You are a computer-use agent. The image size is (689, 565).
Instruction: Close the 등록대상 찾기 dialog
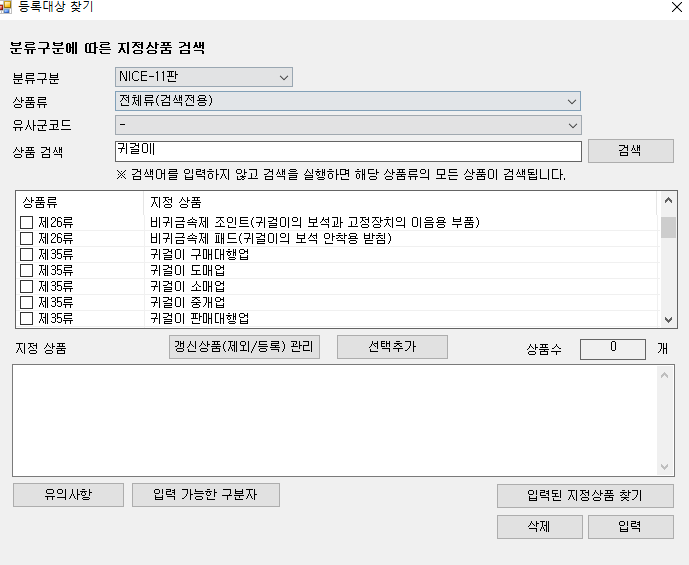tap(677, 7)
